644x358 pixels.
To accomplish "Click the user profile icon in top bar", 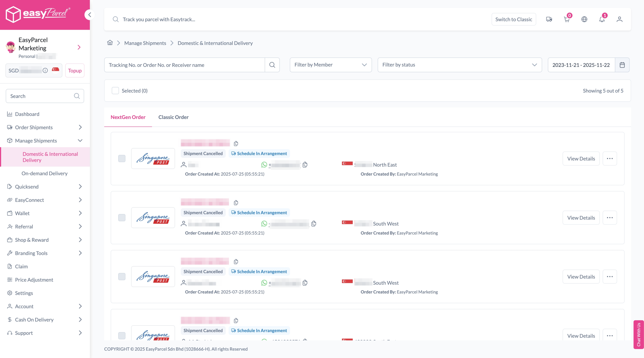I will point(619,19).
